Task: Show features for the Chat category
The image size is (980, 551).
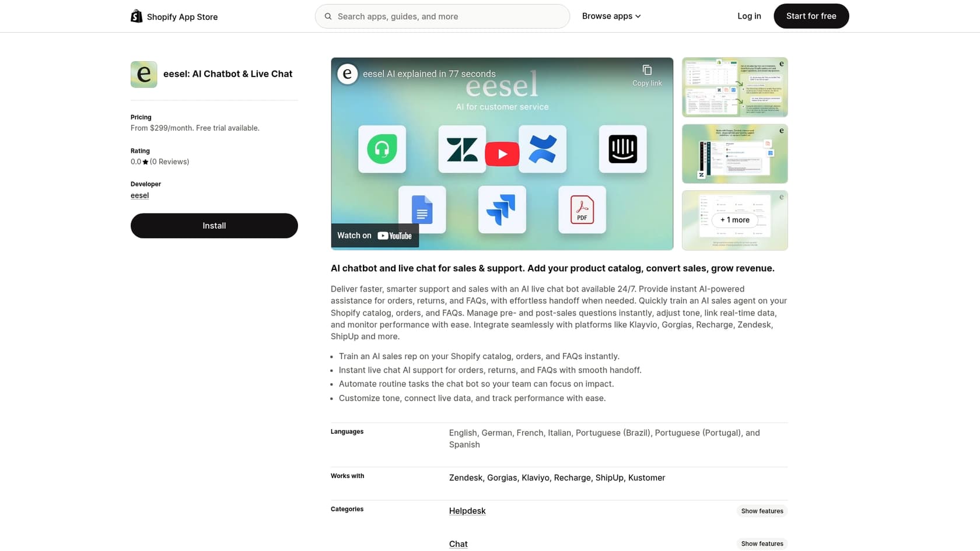Action: [762, 543]
